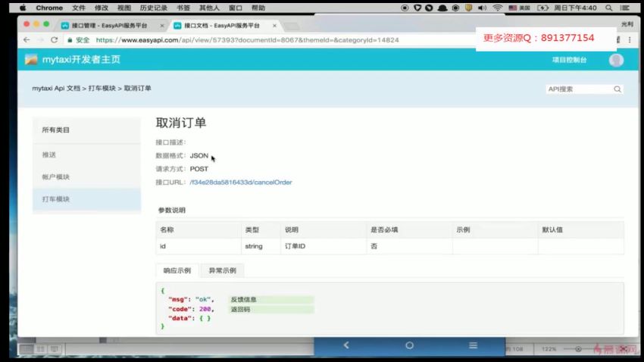This screenshot has height=362, width=644.
Task: Select the 异常示例 tab
Action: point(222,270)
